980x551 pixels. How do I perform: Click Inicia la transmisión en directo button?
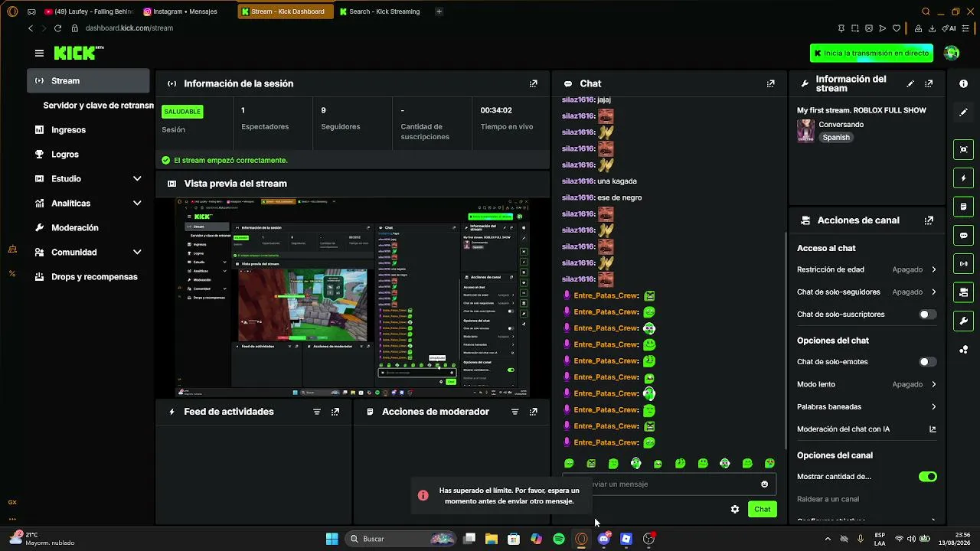pos(871,53)
